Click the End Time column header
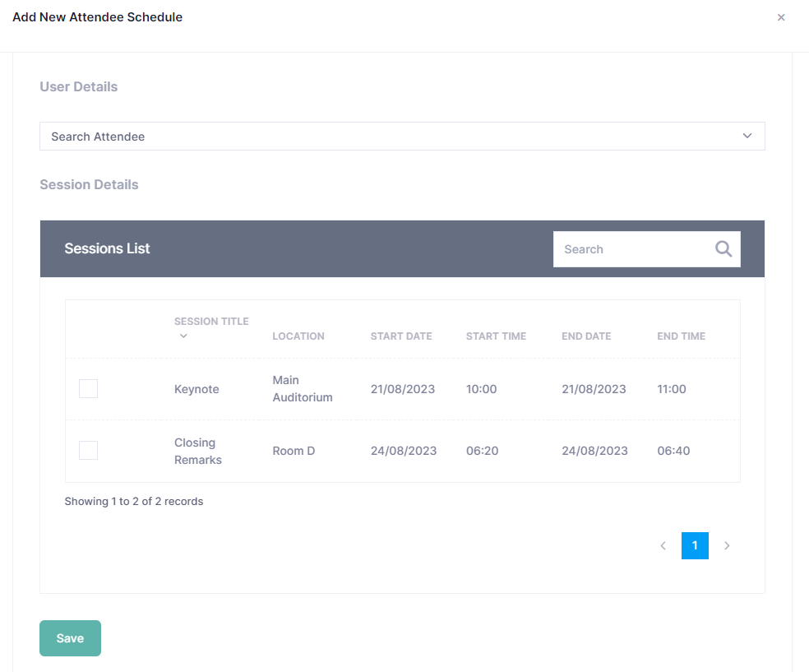The width and height of the screenshot is (809, 672). (x=681, y=336)
